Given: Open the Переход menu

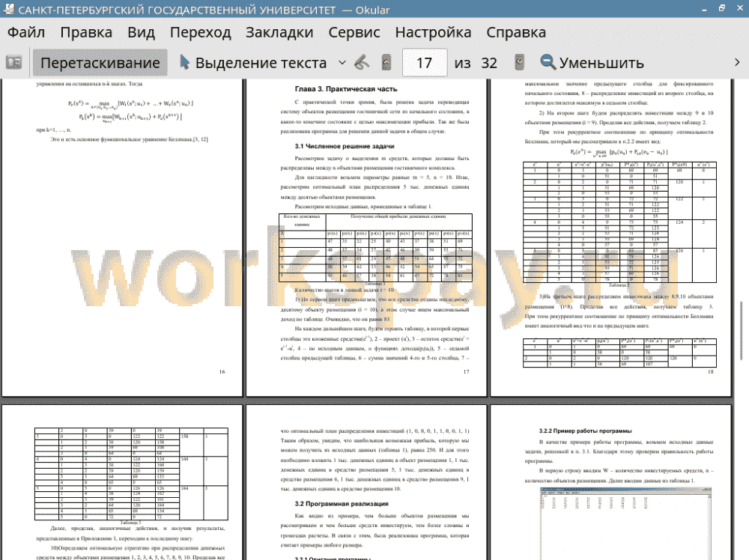Looking at the screenshot, I should click(201, 32).
